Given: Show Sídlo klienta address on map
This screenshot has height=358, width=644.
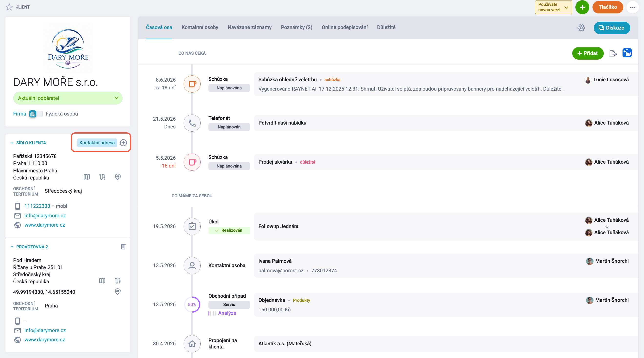Looking at the screenshot, I should [86, 177].
